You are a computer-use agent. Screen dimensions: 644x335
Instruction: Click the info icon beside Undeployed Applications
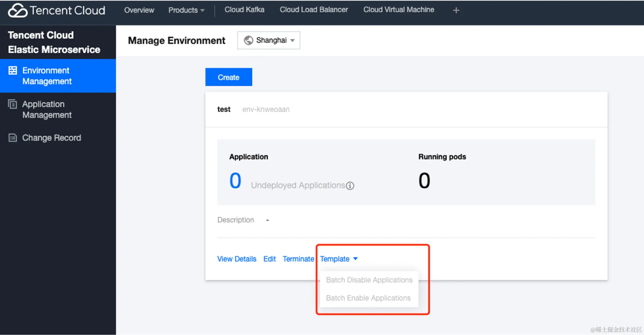tap(350, 186)
